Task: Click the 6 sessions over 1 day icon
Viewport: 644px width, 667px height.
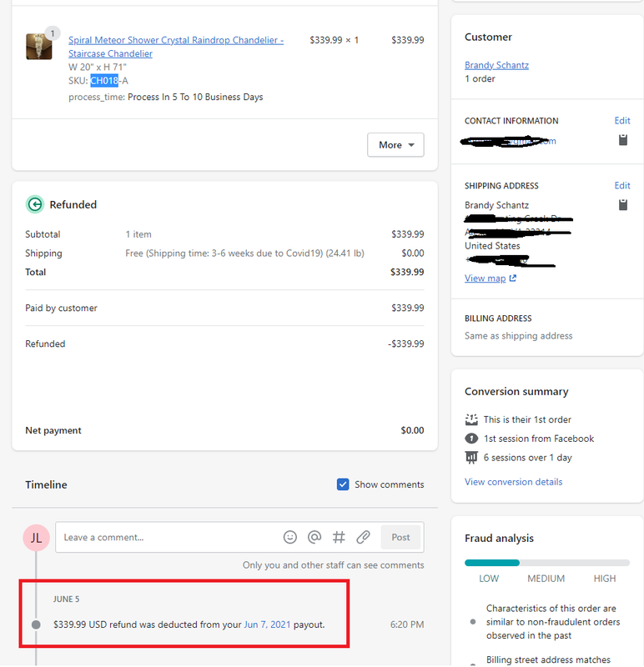Action: [x=471, y=458]
